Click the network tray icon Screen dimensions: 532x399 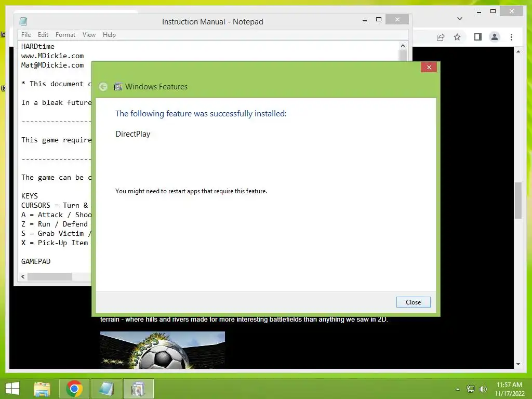(x=471, y=389)
